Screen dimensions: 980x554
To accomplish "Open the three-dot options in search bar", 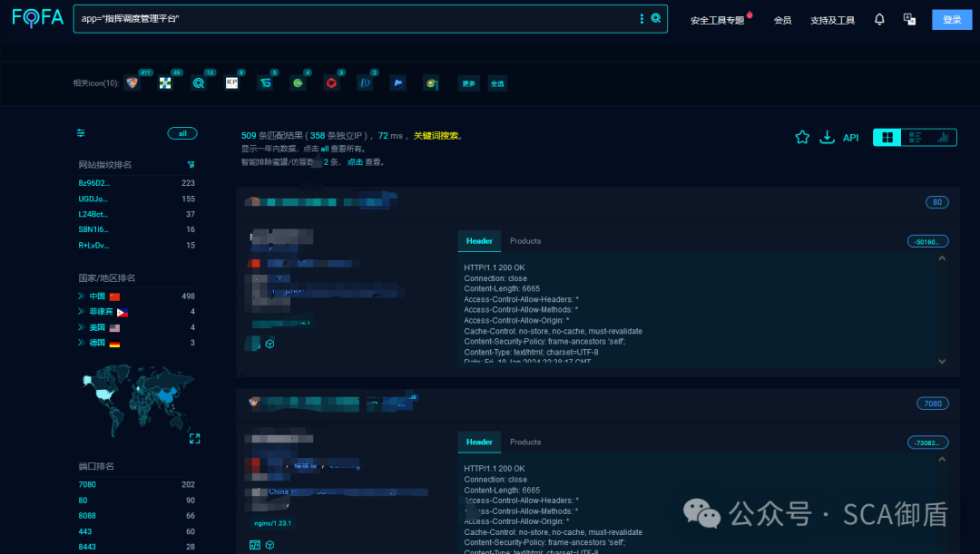I will coord(642,19).
